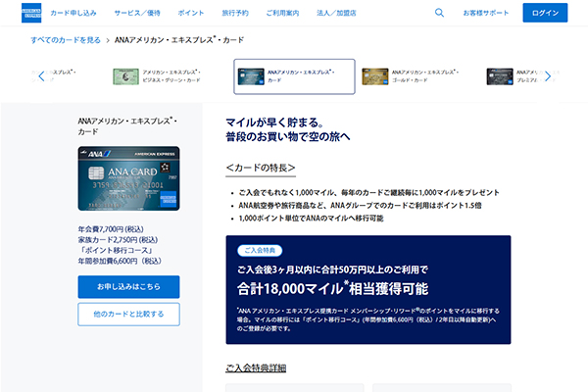588x392 pixels.
Task: Open the ご利用案内 menu
Action: (282, 13)
